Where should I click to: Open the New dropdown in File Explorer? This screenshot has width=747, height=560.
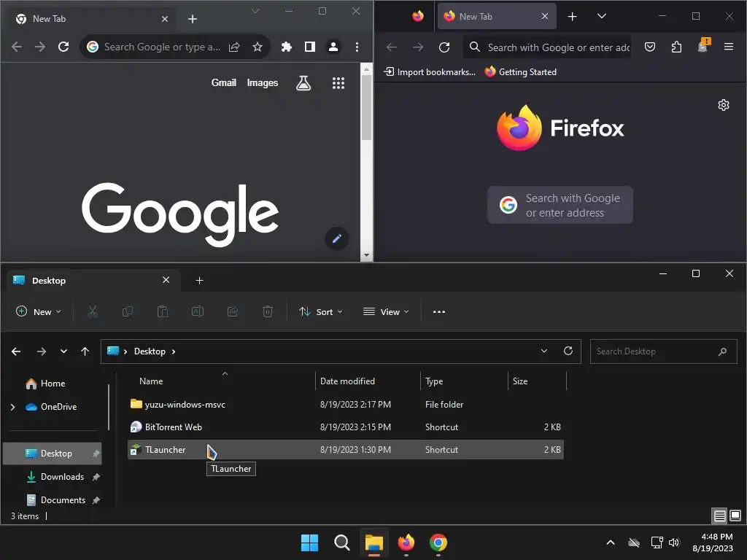coord(39,312)
